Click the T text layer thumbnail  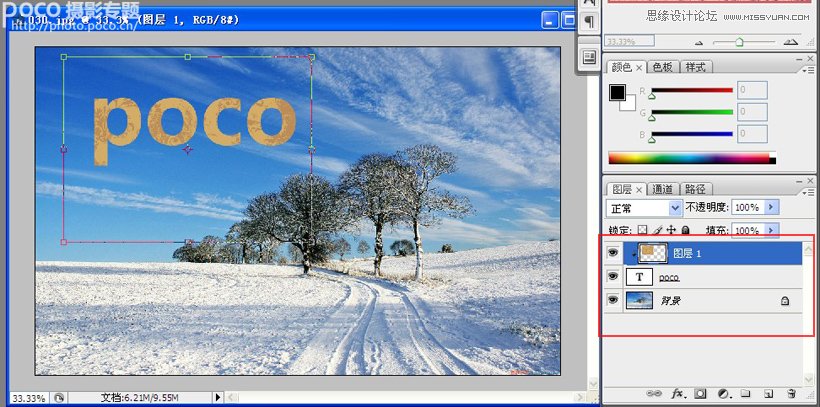(x=639, y=276)
